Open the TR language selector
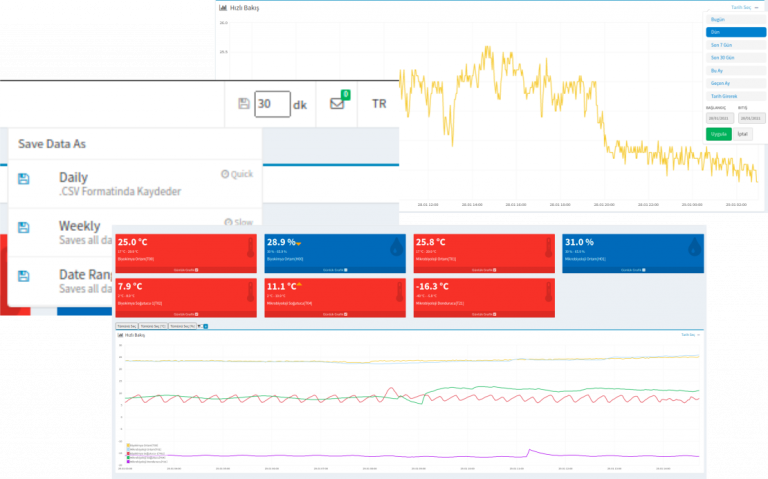 [x=379, y=104]
